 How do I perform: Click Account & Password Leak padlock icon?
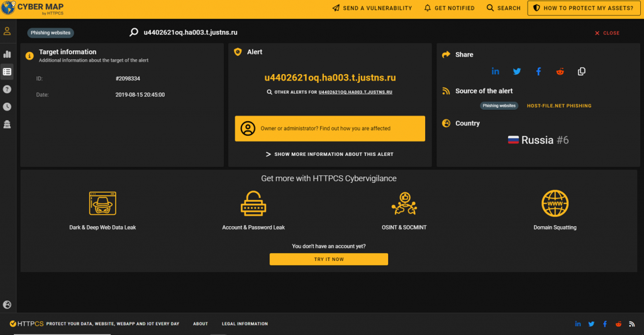253,203
